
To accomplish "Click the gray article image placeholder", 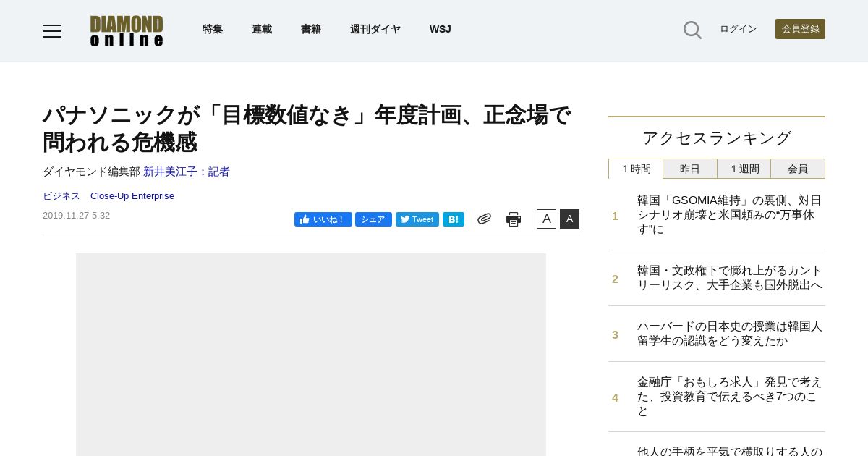I will coord(311,355).
